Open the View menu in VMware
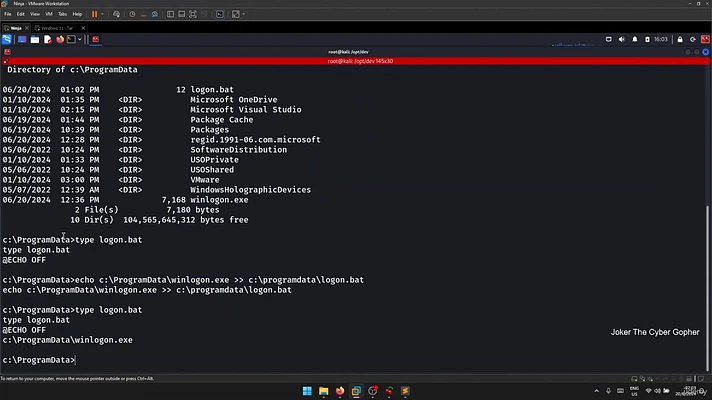Image resolution: width=712 pixels, height=400 pixels. pyautogui.click(x=32, y=15)
